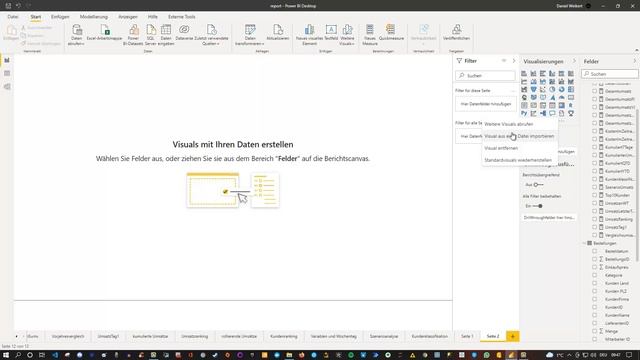Viewport: 640px width, 360px height.
Task: Open the Model view from the left sidebar
Action: (x=7, y=87)
